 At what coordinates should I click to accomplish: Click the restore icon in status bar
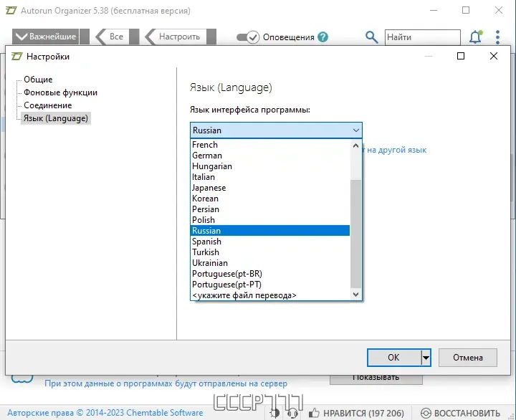[x=426, y=413]
